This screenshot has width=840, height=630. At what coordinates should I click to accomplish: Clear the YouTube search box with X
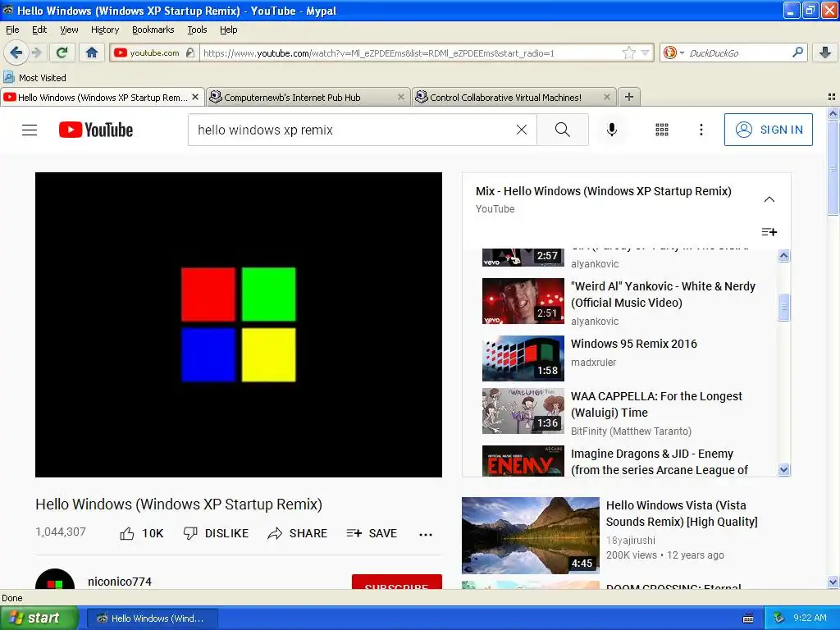(x=521, y=130)
